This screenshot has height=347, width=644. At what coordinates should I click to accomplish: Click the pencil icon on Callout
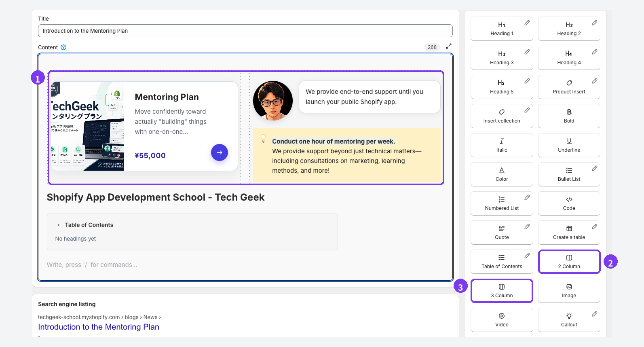click(595, 314)
